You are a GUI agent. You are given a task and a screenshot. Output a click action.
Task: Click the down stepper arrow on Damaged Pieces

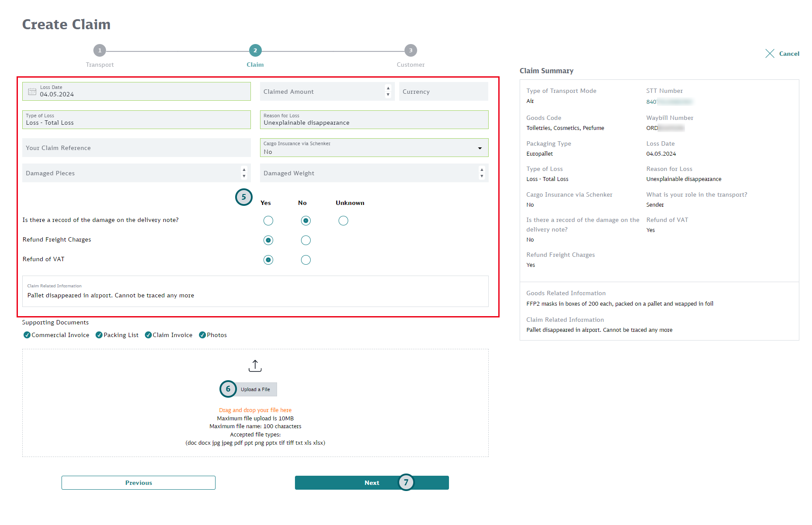pos(244,176)
